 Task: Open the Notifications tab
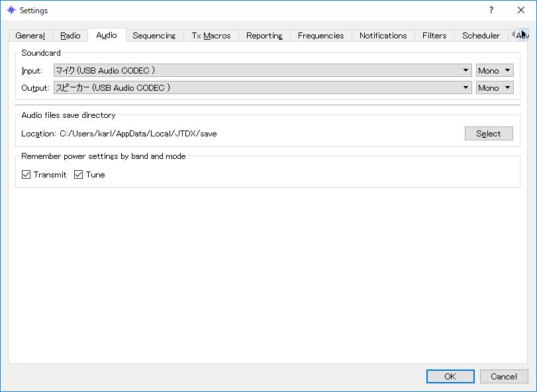383,36
